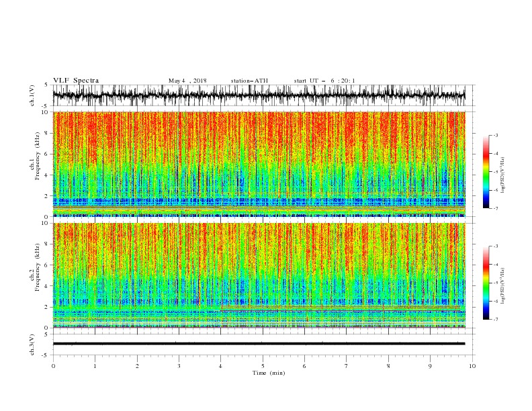Click the ch.1 voltage waveform trace
532x411 pixels.
click(259, 95)
